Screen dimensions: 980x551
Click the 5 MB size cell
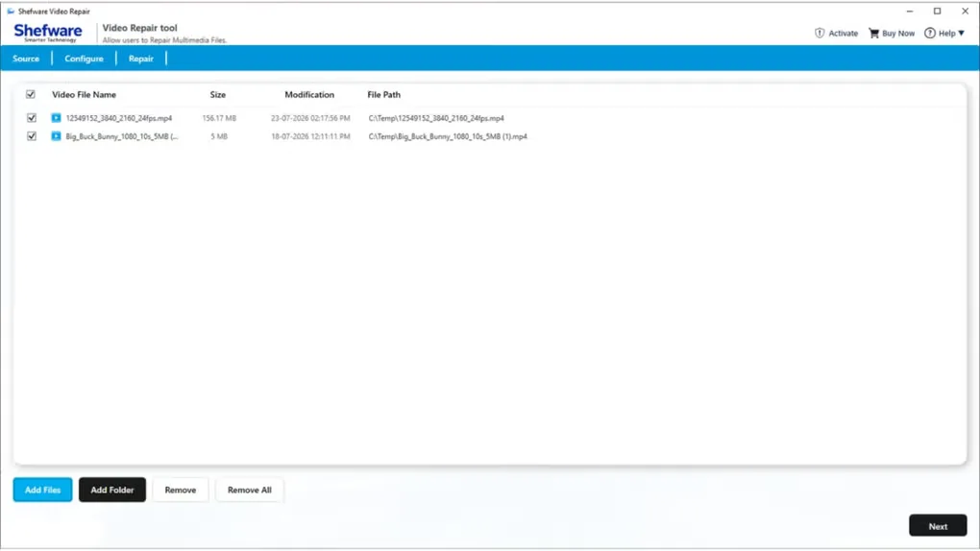[x=219, y=136]
